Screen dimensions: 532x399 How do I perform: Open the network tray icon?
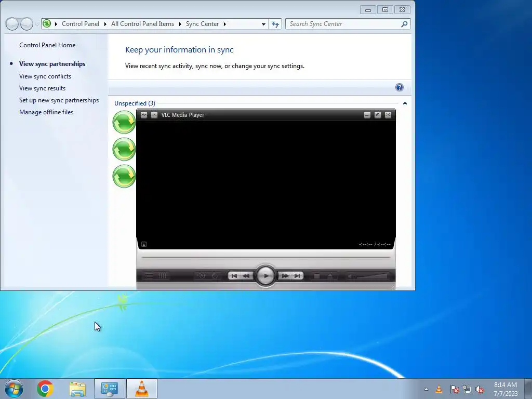(x=467, y=389)
